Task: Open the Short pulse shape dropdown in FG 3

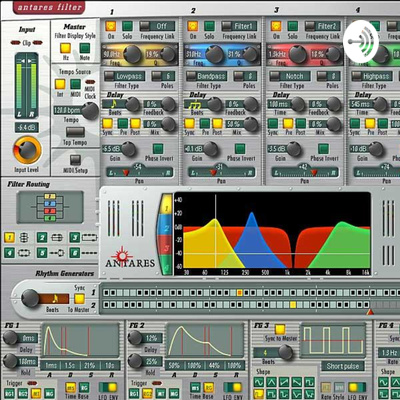Action: point(342,366)
